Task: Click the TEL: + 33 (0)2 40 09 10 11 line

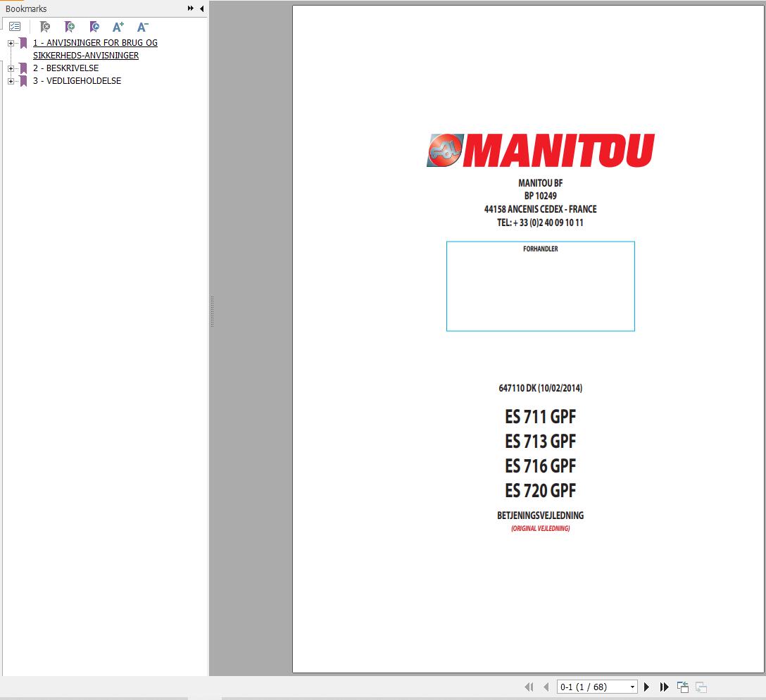Action: [x=540, y=223]
